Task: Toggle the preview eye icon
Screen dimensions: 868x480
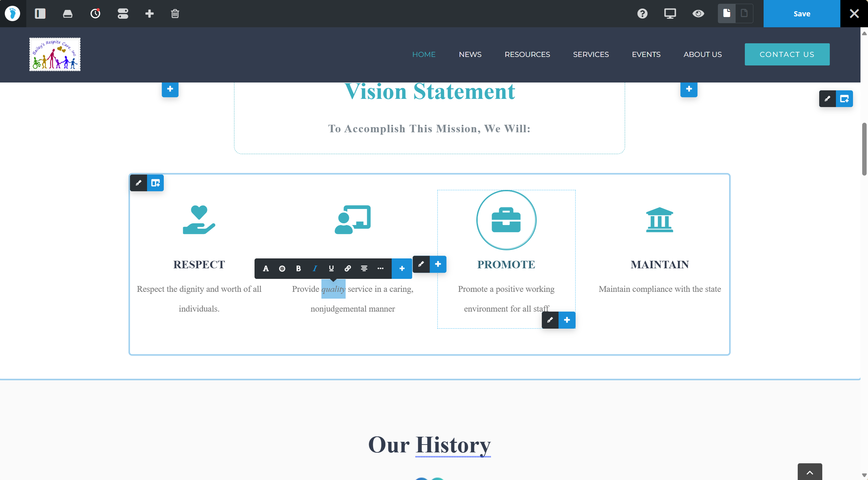Action: pos(698,14)
